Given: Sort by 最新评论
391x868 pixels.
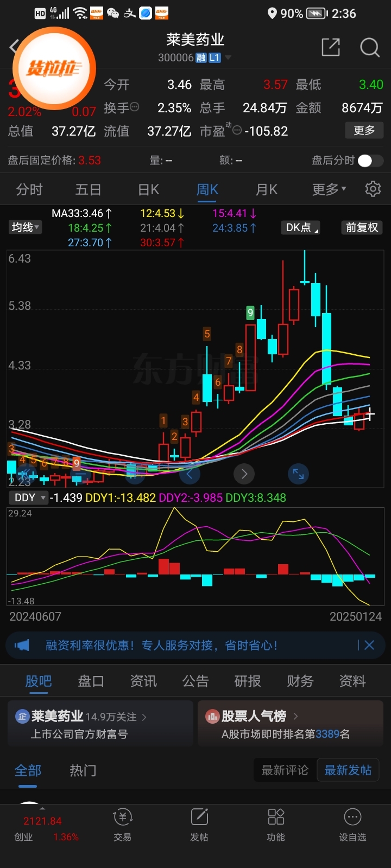Looking at the screenshot, I should click(x=285, y=770).
